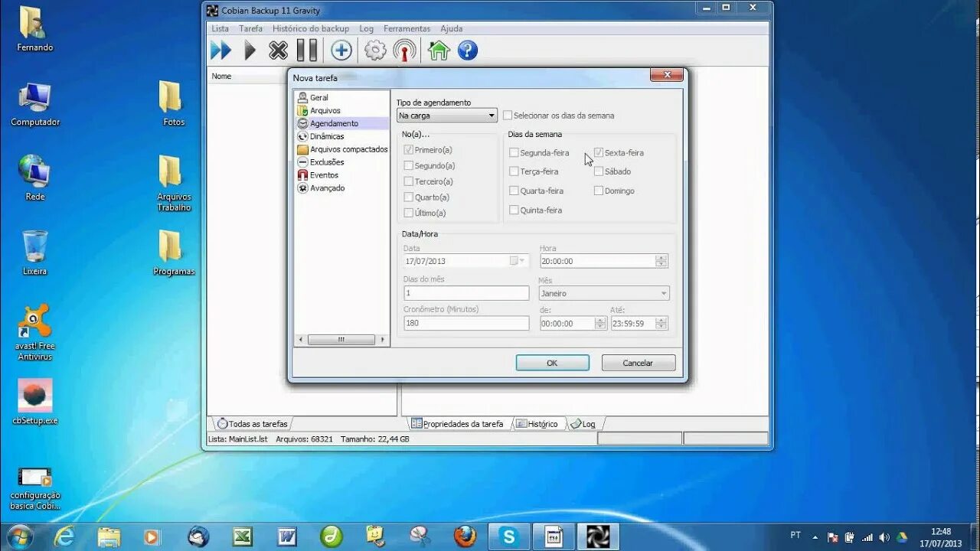
Task: Open the Fotos desktop folder
Action: 173,103
